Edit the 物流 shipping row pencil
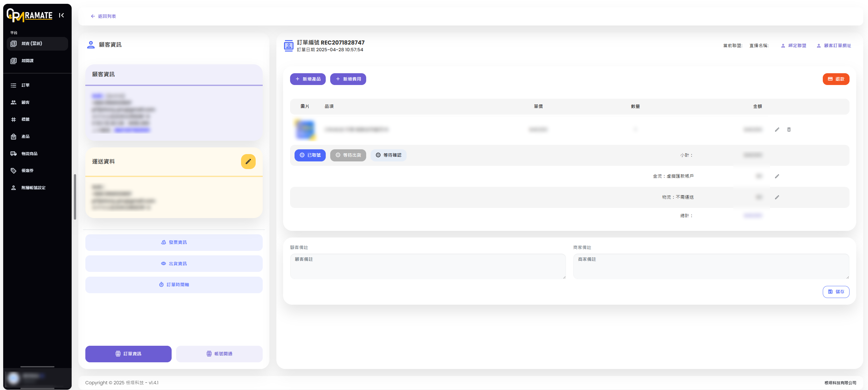This screenshot has height=390, width=868. pyautogui.click(x=777, y=197)
